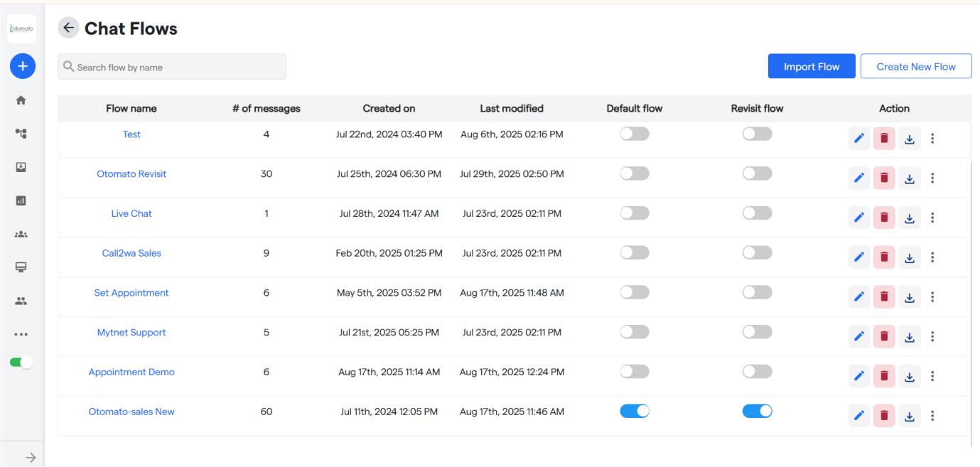Download the Live Chat flow
This screenshot has width=980, height=467.
(909, 218)
